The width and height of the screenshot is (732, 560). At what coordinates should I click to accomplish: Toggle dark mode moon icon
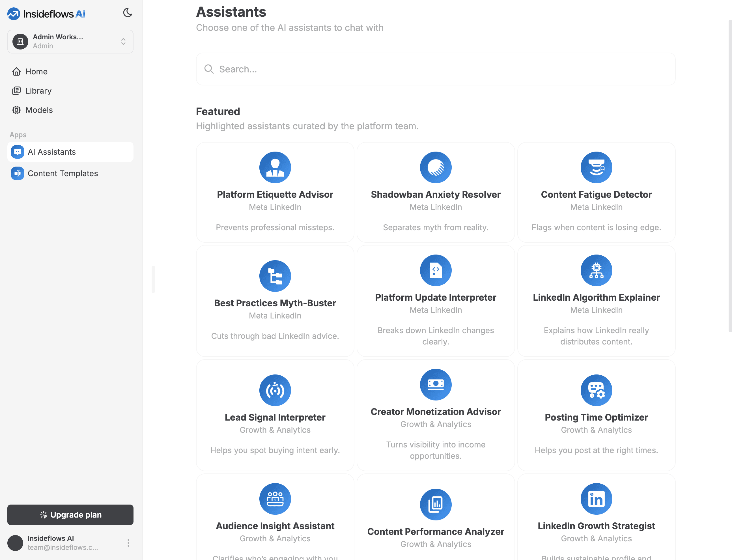[127, 13]
